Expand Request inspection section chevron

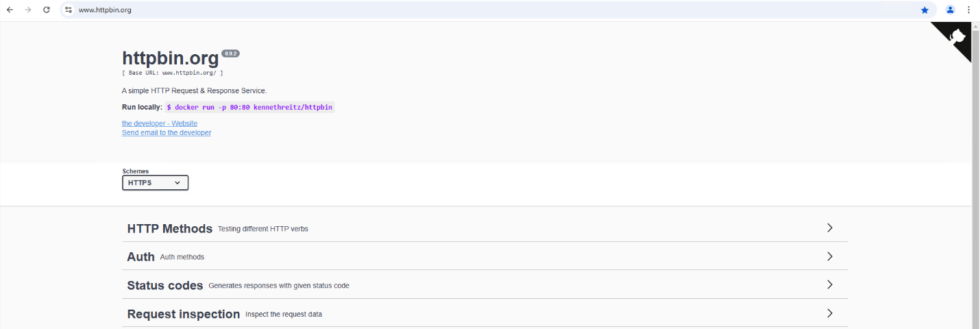click(x=829, y=313)
